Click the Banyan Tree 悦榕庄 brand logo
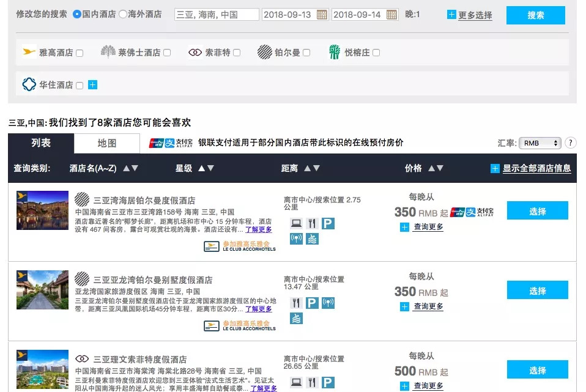 (335, 52)
